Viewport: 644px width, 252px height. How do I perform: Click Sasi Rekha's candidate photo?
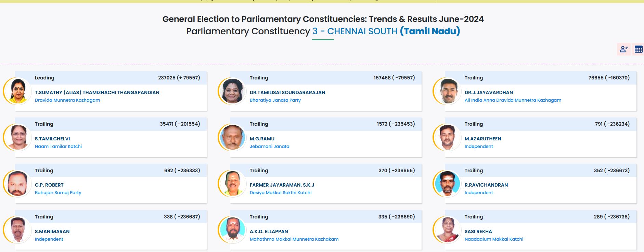point(448,231)
